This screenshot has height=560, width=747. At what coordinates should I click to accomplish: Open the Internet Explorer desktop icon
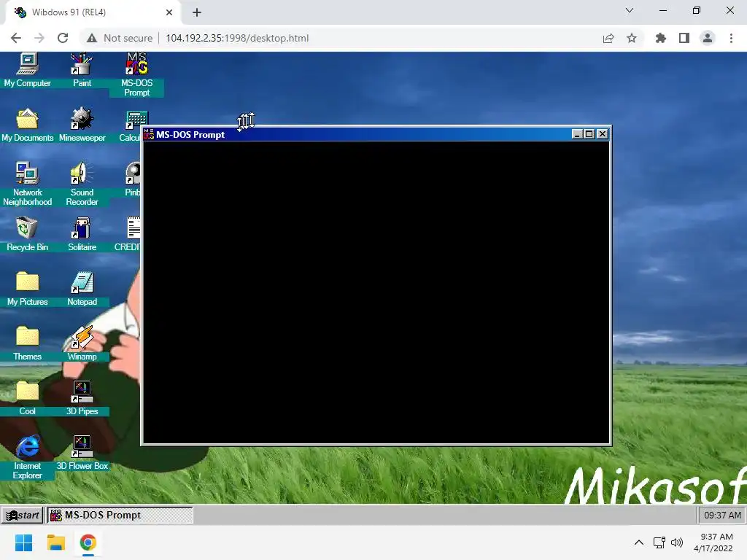[x=27, y=457]
